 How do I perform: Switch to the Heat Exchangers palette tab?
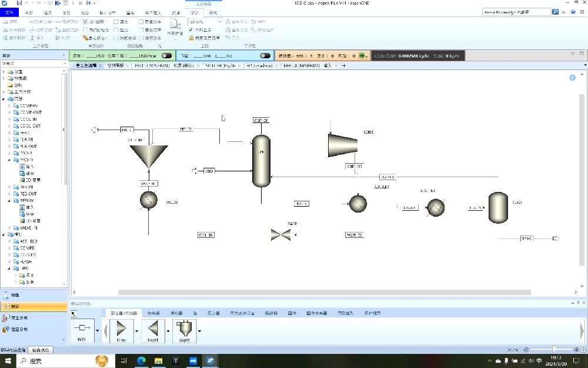pyautogui.click(x=176, y=313)
